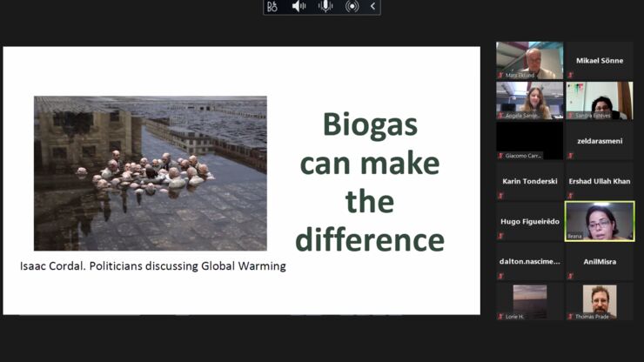Select Lorie H. profile picture tile
The width and height of the screenshot is (644, 362).
pos(529,302)
